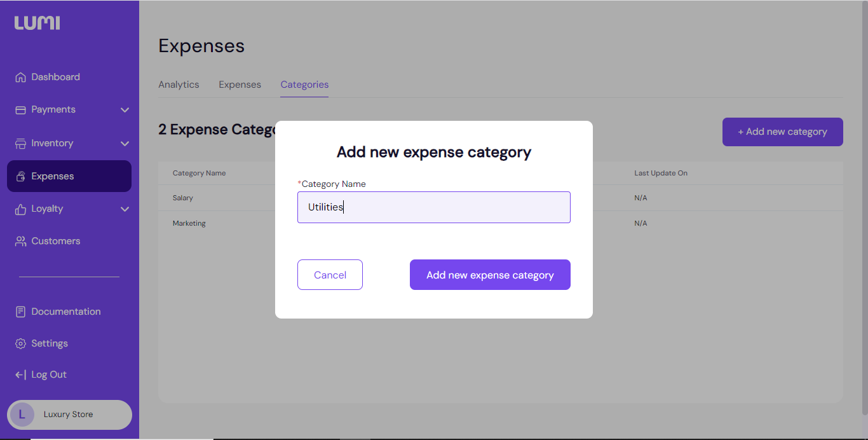Switch to the Analytics tab

[179, 85]
